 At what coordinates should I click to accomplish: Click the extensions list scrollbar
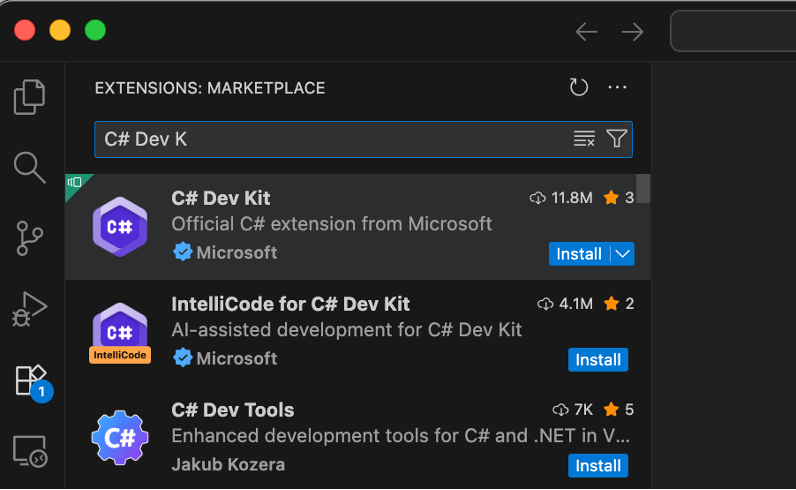pos(644,189)
